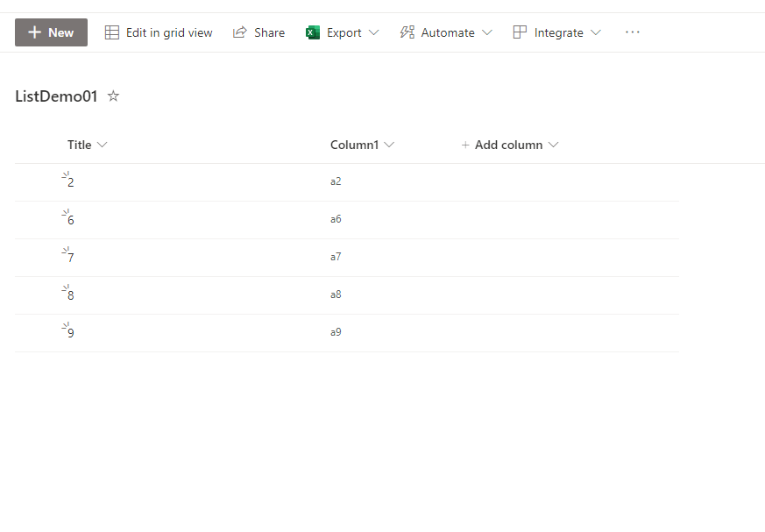Screen dimensions: 765x532
Task: Open the item titled 9
Action: pyautogui.click(x=71, y=333)
